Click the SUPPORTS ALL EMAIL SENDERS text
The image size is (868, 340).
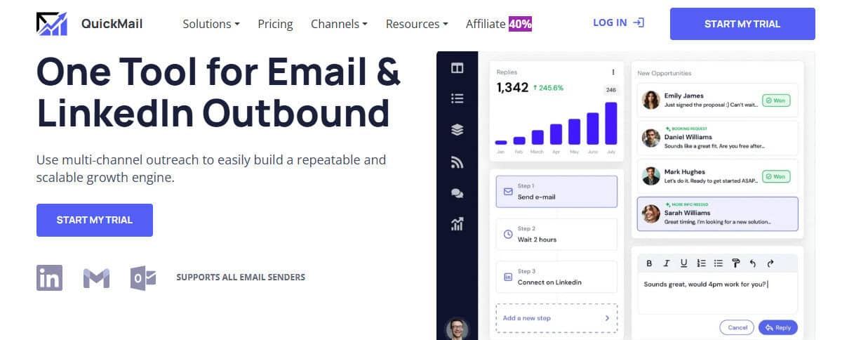[241, 277]
